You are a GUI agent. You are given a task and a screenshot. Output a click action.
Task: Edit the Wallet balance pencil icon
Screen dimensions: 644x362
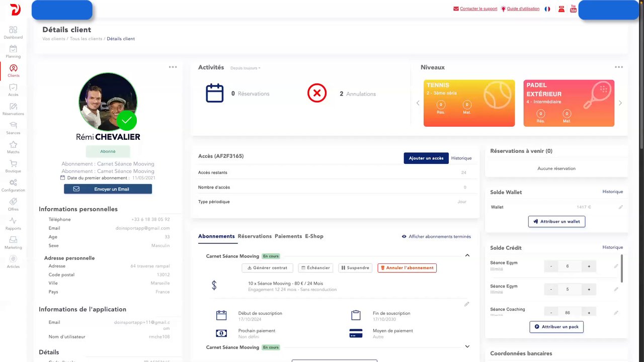pos(620,207)
